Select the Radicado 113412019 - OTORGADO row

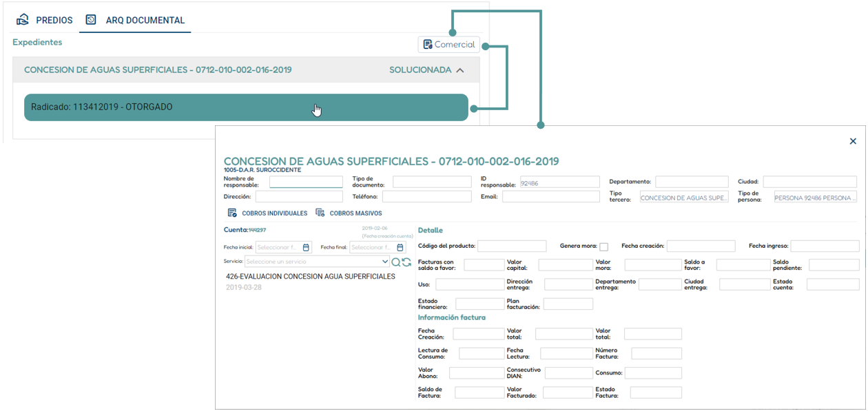coord(246,107)
